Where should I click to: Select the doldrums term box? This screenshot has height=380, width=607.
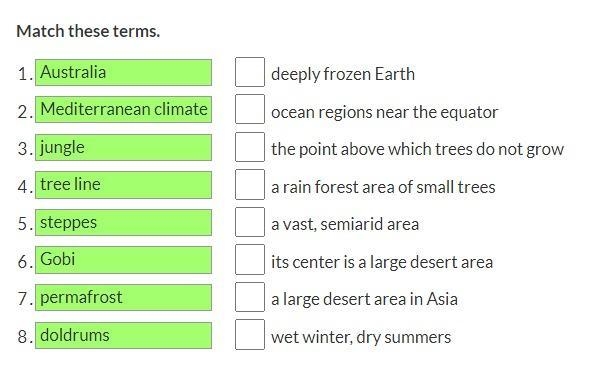pyautogui.click(x=123, y=335)
